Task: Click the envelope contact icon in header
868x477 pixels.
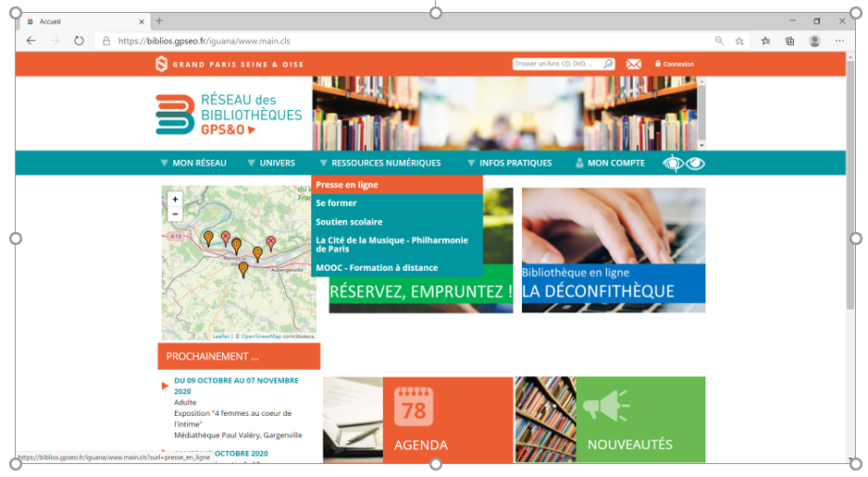Action: (x=633, y=64)
